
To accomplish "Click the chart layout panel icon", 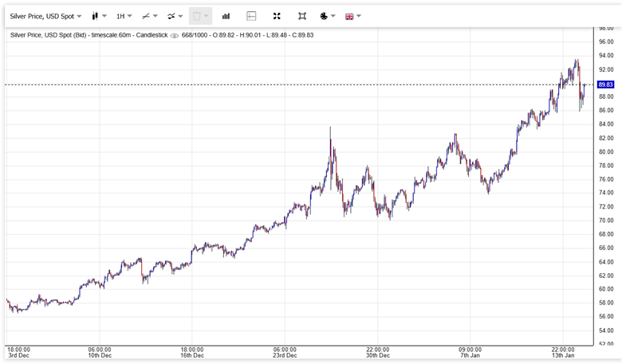I will coord(251,16).
